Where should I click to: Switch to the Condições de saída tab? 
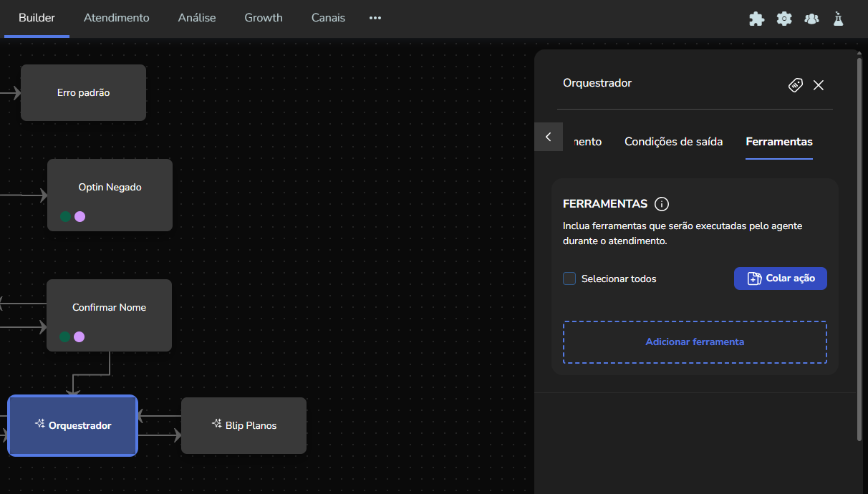click(673, 142)
